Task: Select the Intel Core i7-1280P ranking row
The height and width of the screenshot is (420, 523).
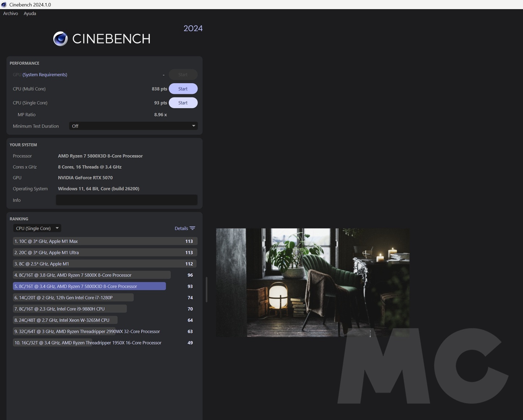Action: [x=105, y=297]
